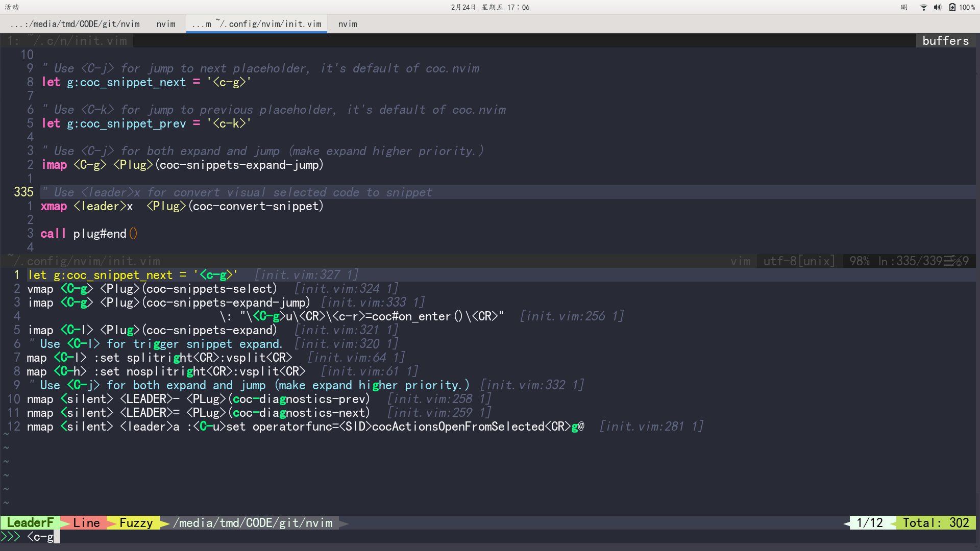The image size is (980, 551).
Task: Switch to the ~/.config/nvim/init.vim tmux tab
Action: 257,23
